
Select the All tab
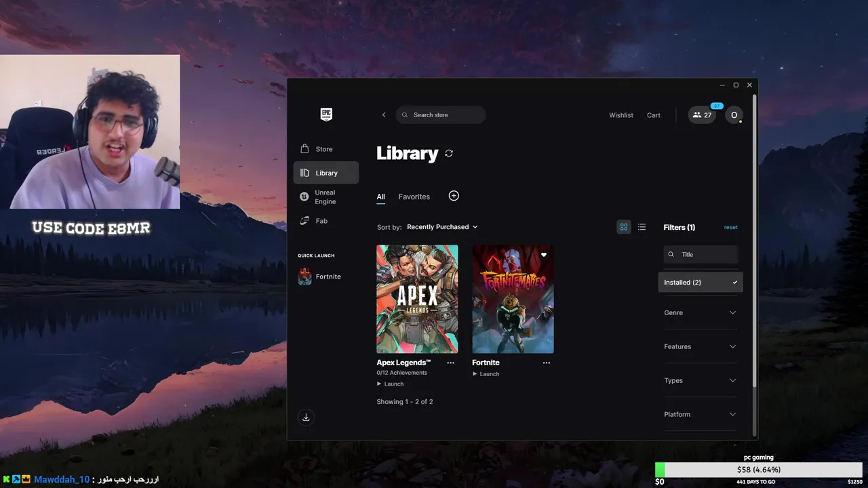pos(380,197)
